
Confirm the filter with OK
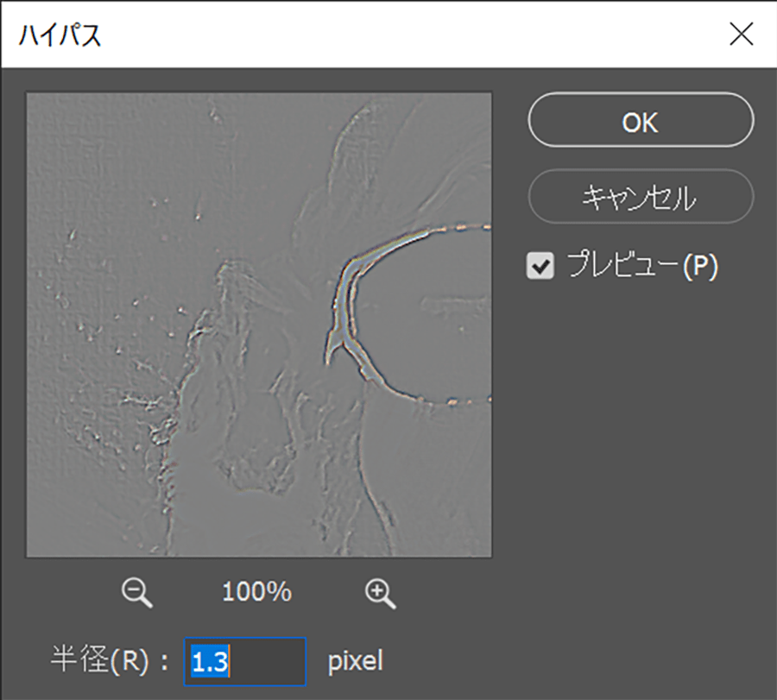tap(641, 120)
